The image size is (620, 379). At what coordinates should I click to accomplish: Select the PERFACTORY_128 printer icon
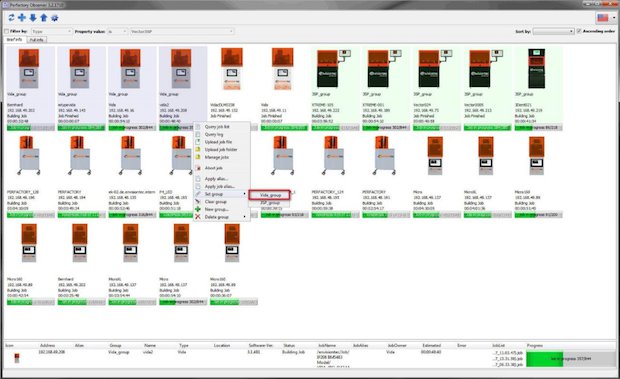click(x=28, y=155)
